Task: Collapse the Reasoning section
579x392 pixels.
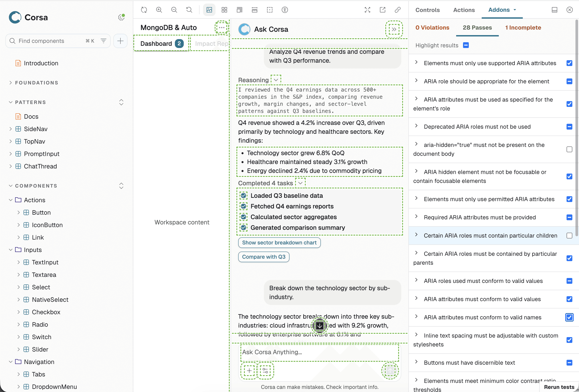Action: click(276, 80)
